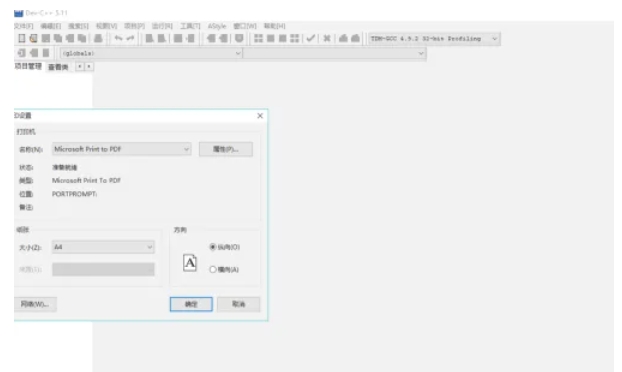Click the Close file toolbar icon
This screenshot has height=372, width=622.
point(70,38)
